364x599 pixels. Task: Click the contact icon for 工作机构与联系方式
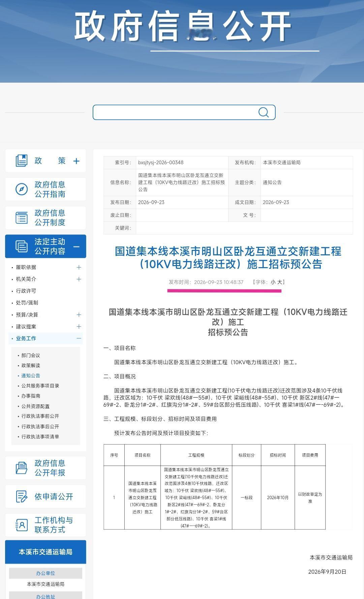(22, 525)
